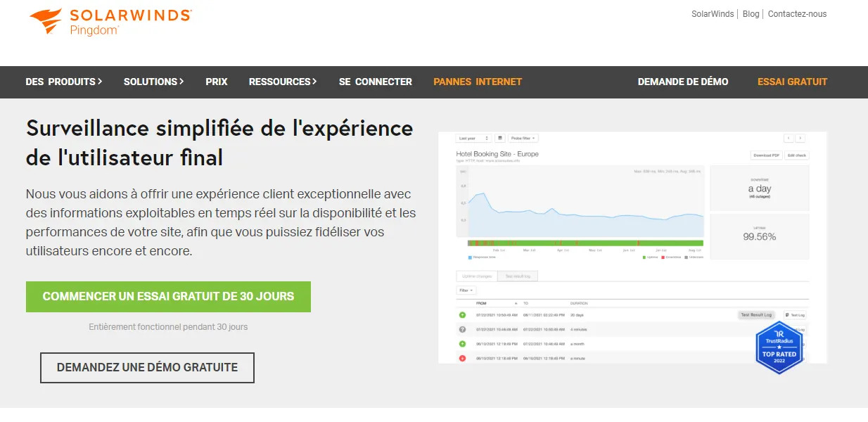Click 'Entièrement fonctionnel pendant 30 jours' text
Image resolution: width=868 pixels, height=422 pixels.
click(x=168, y=327)
